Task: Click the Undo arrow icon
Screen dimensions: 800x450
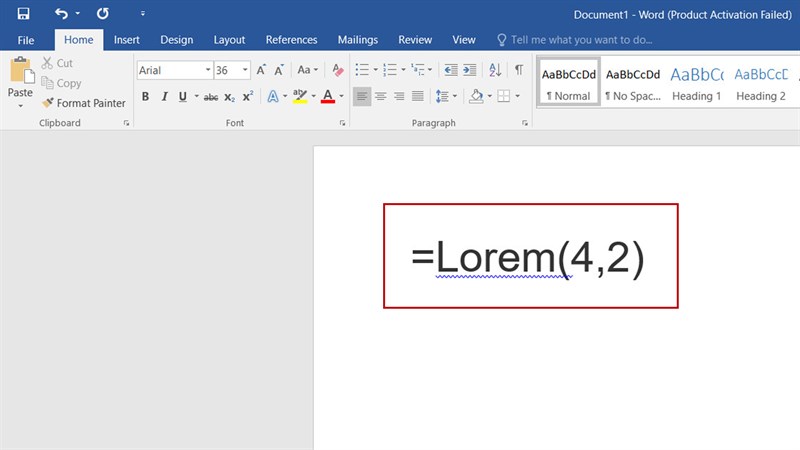Action: coord(61,14)
